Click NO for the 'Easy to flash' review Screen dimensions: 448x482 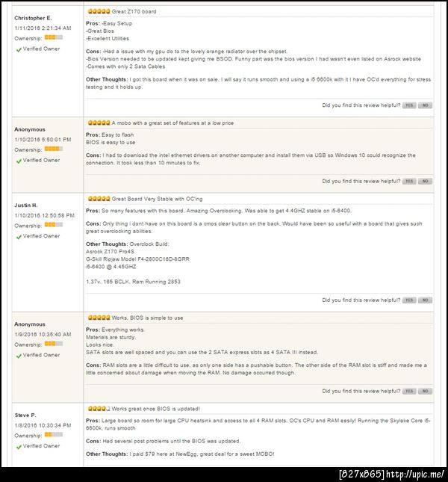point(425,181)
